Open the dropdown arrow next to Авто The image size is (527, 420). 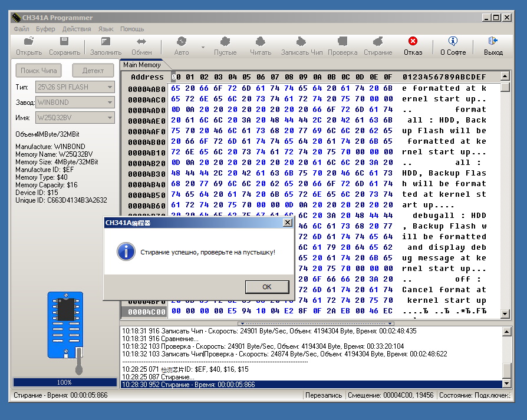[x=203, y=47]
